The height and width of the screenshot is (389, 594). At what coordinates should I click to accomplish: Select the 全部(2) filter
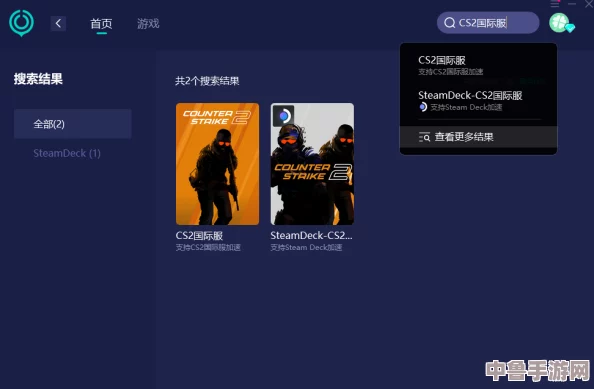(73, 124)
